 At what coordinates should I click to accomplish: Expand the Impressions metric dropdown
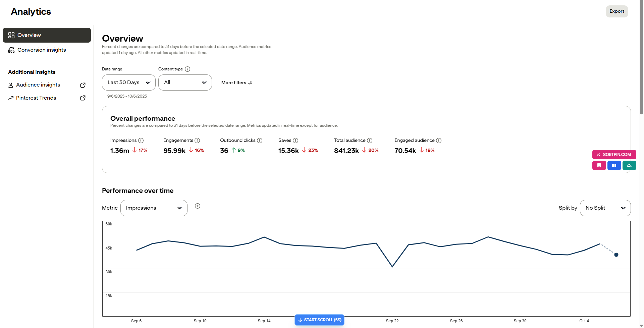[154, 208]
